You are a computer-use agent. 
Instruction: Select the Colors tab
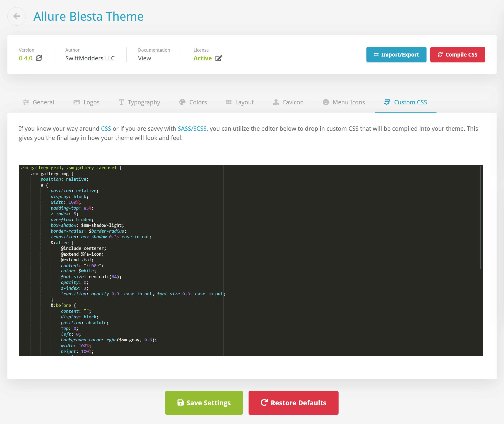193,102
